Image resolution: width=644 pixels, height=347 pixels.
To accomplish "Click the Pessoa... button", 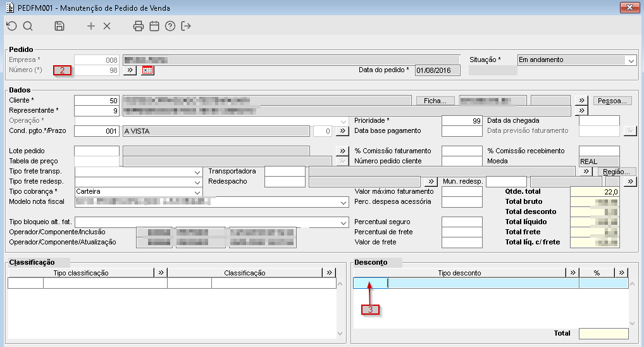I will tap(612, 101).
